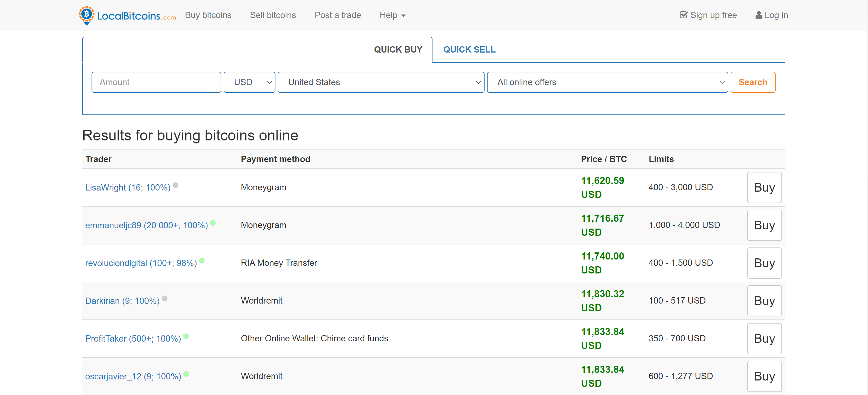Click the Price / BTC column header
Image resolution: width=868 pixels, height=395 pixels.
coord(604,159)
